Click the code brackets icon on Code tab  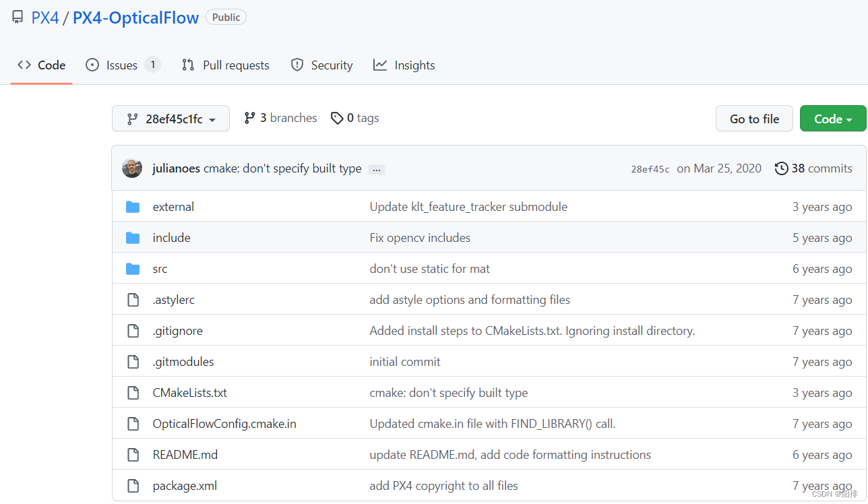coord(24,65)
